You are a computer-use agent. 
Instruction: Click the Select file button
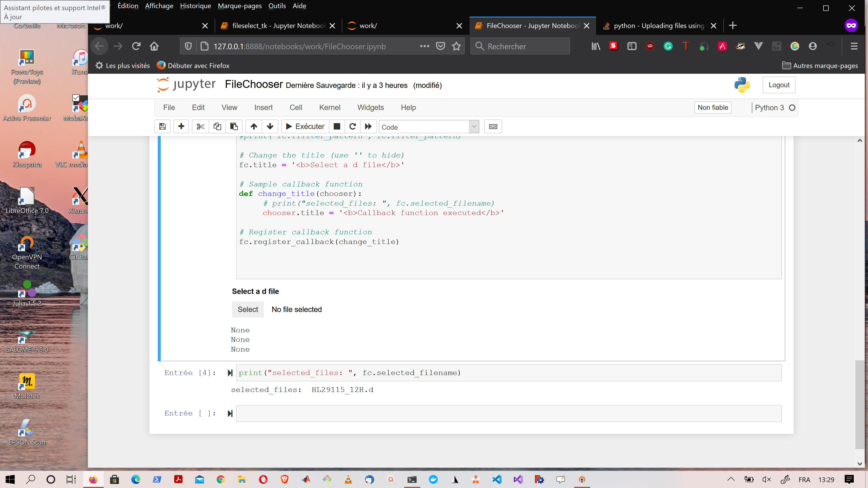click(248, 309)
